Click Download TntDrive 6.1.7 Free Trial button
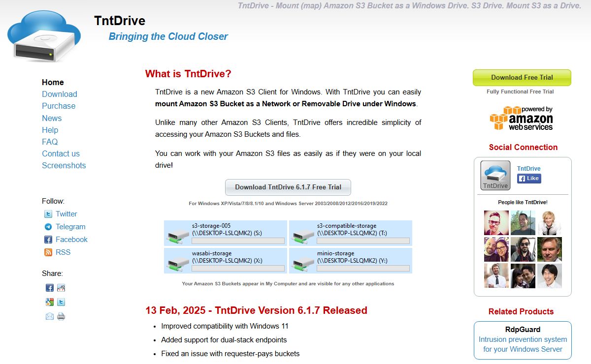The image size is (591, 364). (x=288, y=187)
